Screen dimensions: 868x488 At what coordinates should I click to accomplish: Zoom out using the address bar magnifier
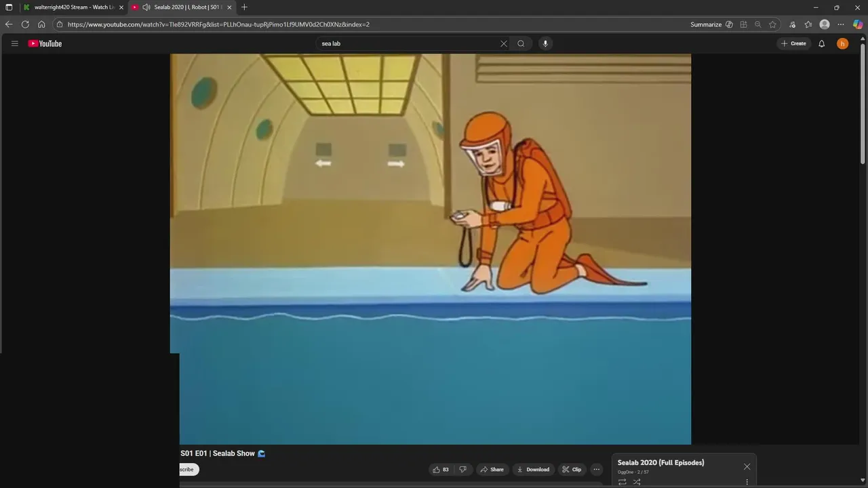[x=758, y=24]
